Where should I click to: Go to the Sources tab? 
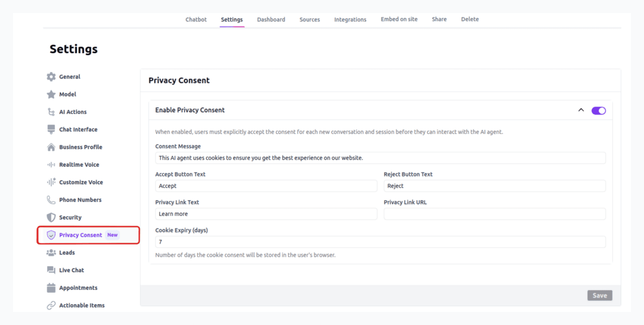pyautogui.click(x=310, y=19)
